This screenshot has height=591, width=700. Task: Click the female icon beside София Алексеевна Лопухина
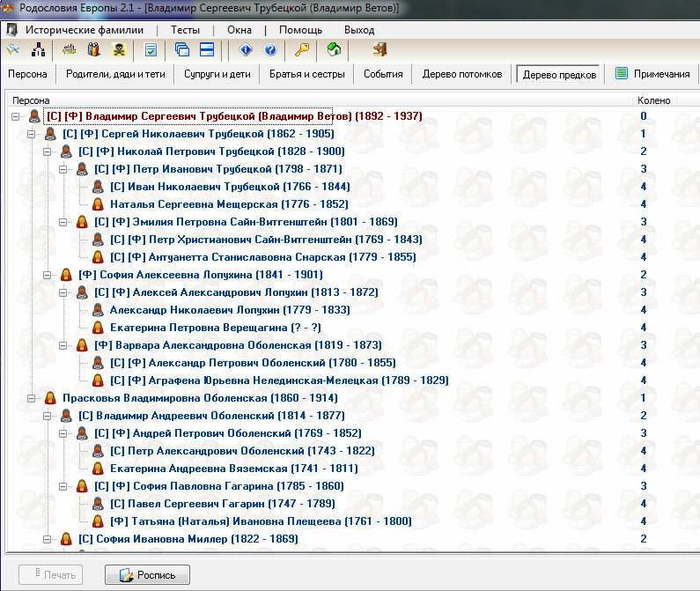66,275
